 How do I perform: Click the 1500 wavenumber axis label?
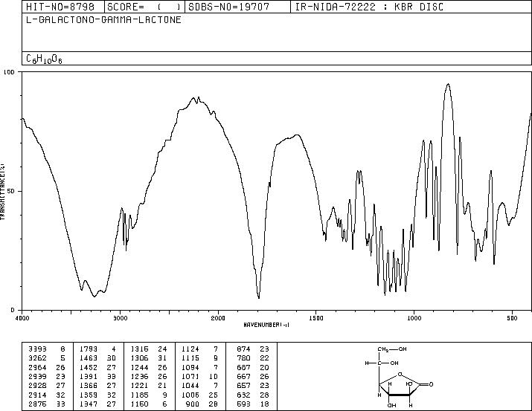click(316, 318)
